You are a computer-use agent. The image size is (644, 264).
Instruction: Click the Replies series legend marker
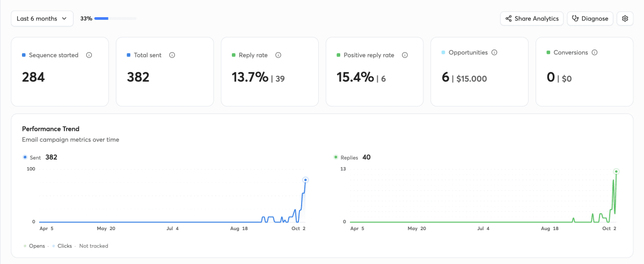336,158
